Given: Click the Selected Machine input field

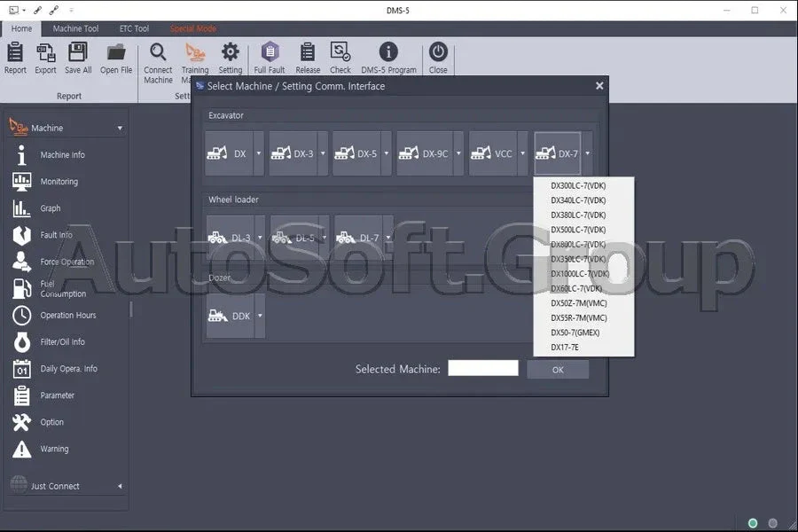Looking at the screenshot, I should (483, 369).
